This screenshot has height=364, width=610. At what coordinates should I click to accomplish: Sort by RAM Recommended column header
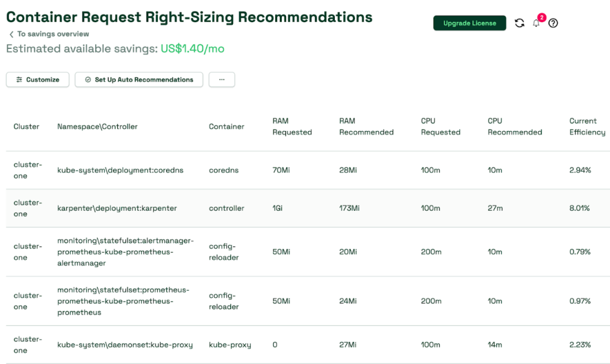366,126
